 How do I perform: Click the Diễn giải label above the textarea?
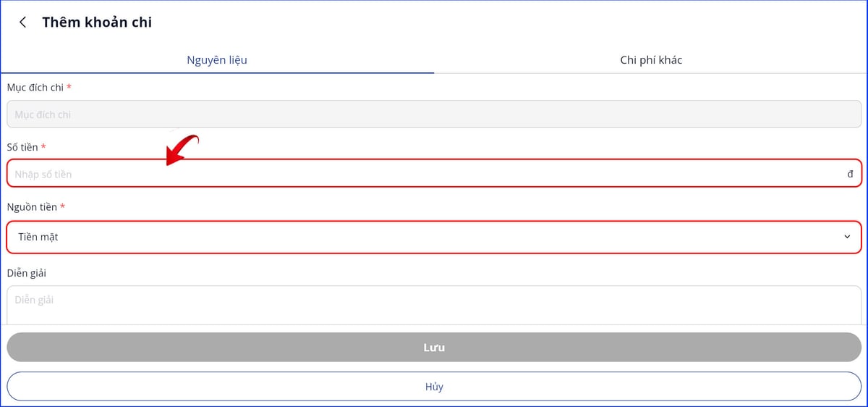(27, 273)
